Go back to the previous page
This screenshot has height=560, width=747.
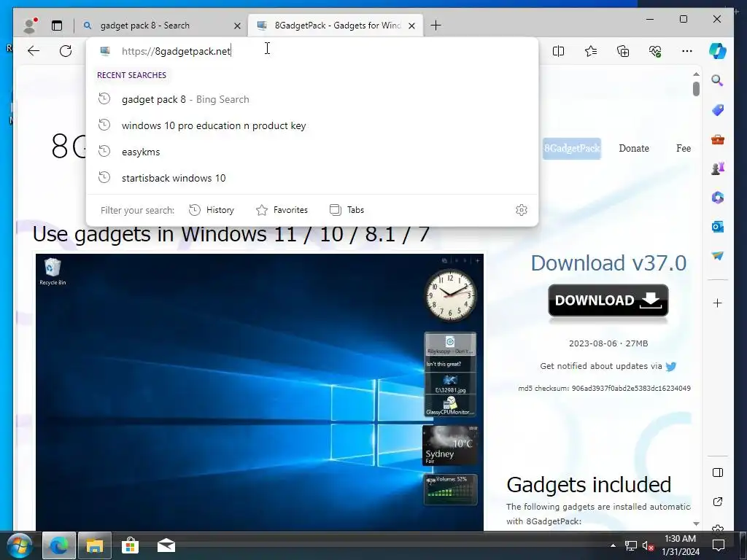pyautogui.click(x=34, y=51)
